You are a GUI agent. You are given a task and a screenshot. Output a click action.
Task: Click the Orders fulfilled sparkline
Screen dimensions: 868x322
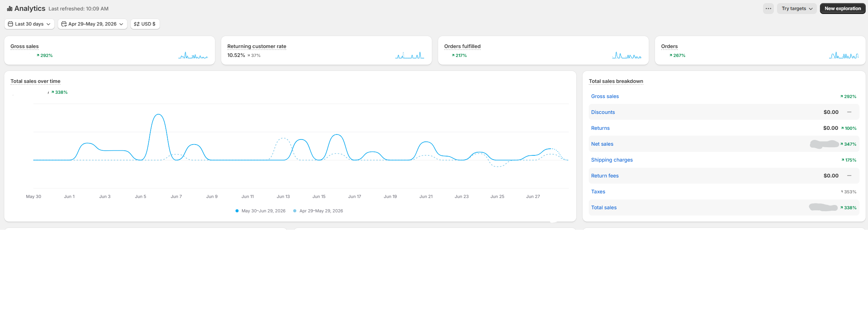[x=627, y=55]
